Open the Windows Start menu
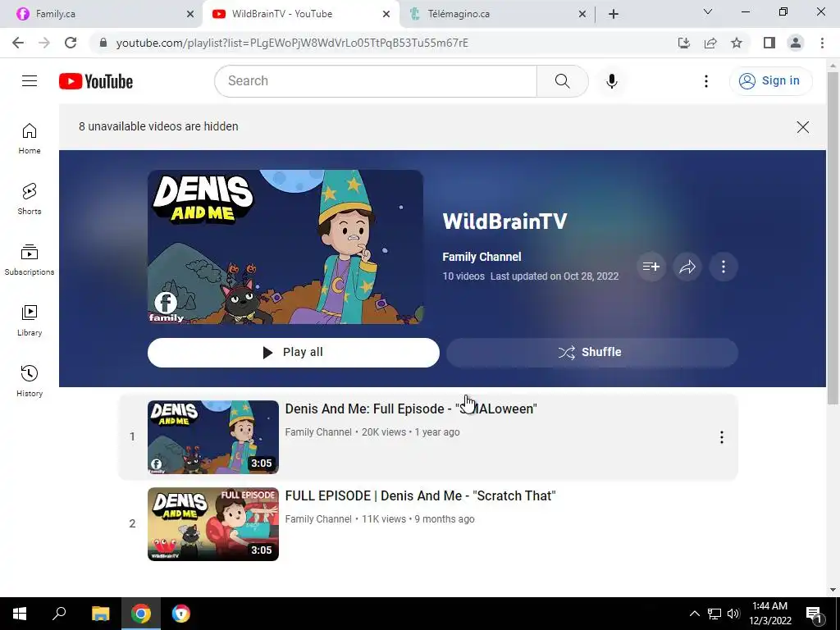840x630 pixels. pos(20,614)
